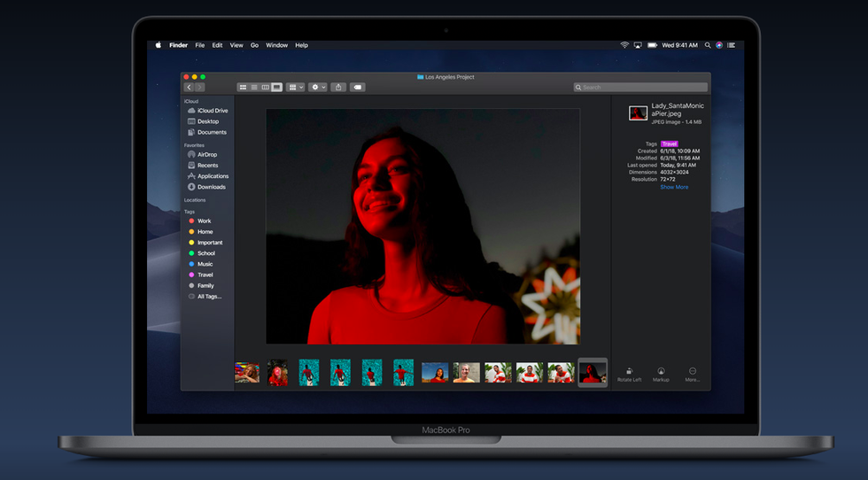Open More… quick actions menu
The image size is (868, 480).
(x=692, y=371)
